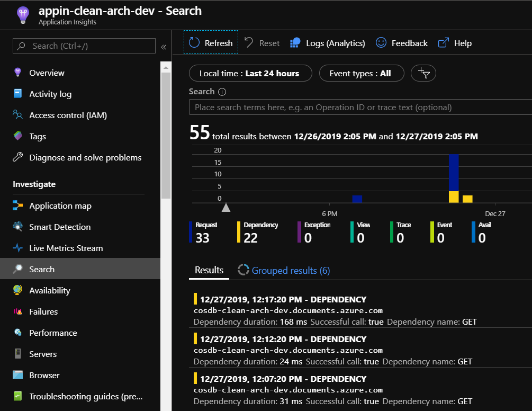Toggle the View event type filter
The width and height of the screenshot is (532, 411).
360,233
